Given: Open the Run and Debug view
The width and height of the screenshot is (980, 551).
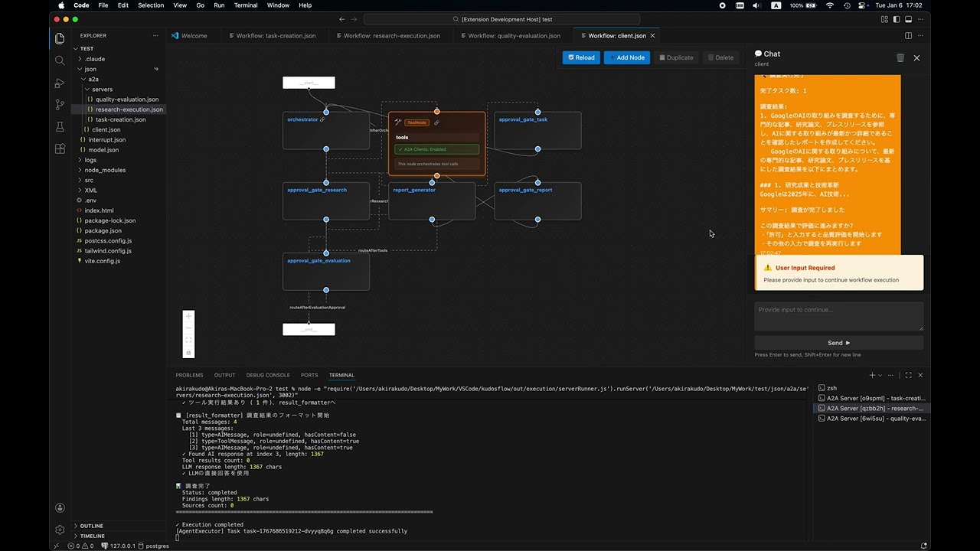Looking at the screenshot, I should point(60,83).
